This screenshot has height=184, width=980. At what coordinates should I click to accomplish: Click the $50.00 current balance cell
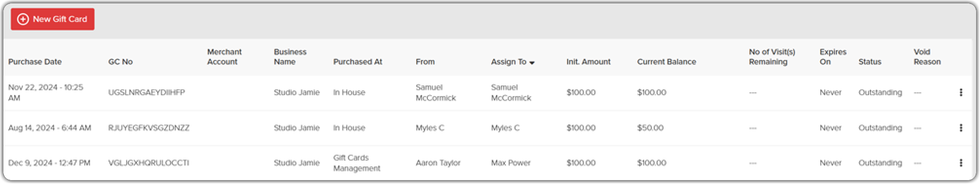pyautogui.click(x=650, y=127)
